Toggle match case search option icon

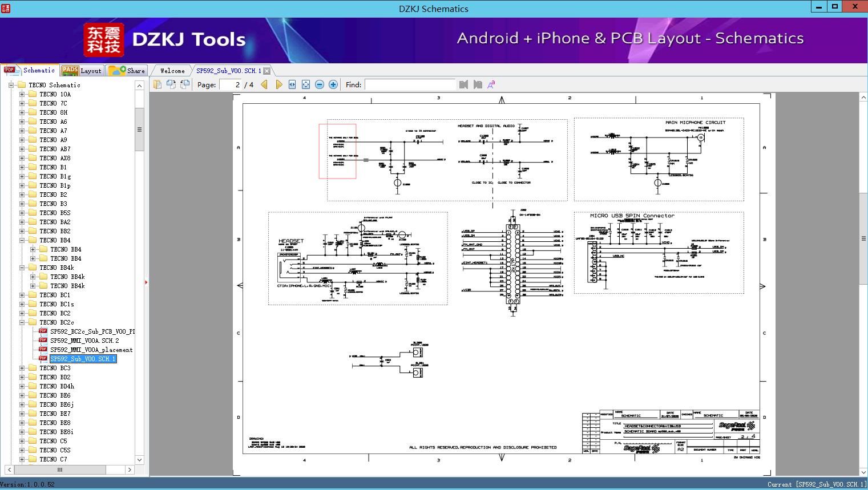491,84
